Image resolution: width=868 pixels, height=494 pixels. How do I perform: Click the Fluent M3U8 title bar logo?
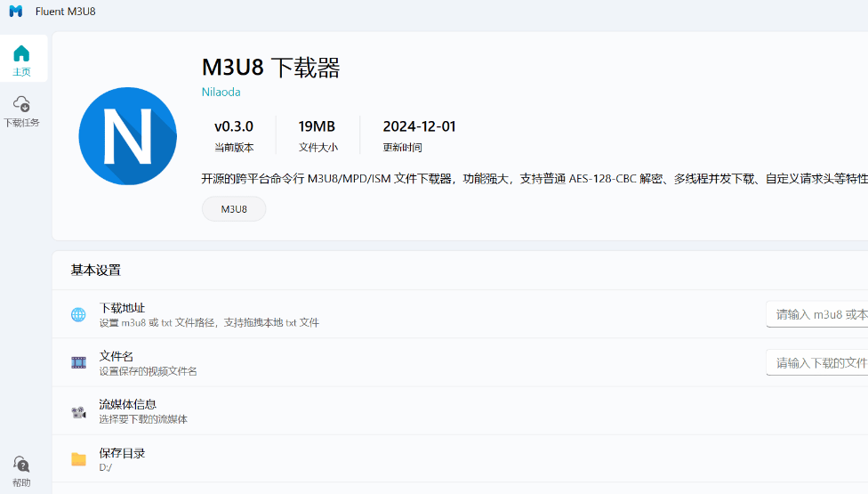(16, 12)
